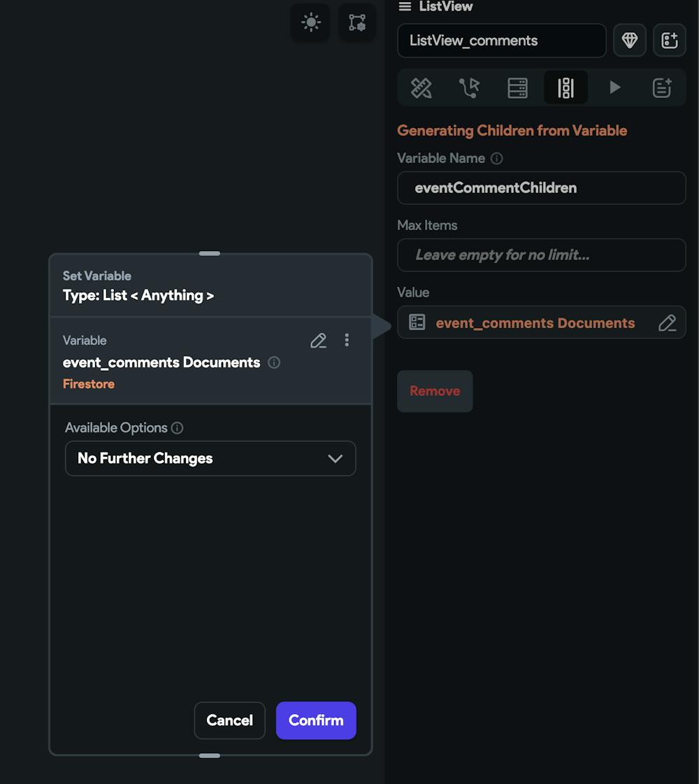699x784 pixels.
Task: Edit the event_comments Documents variable pencil
Action: (318, 341)
